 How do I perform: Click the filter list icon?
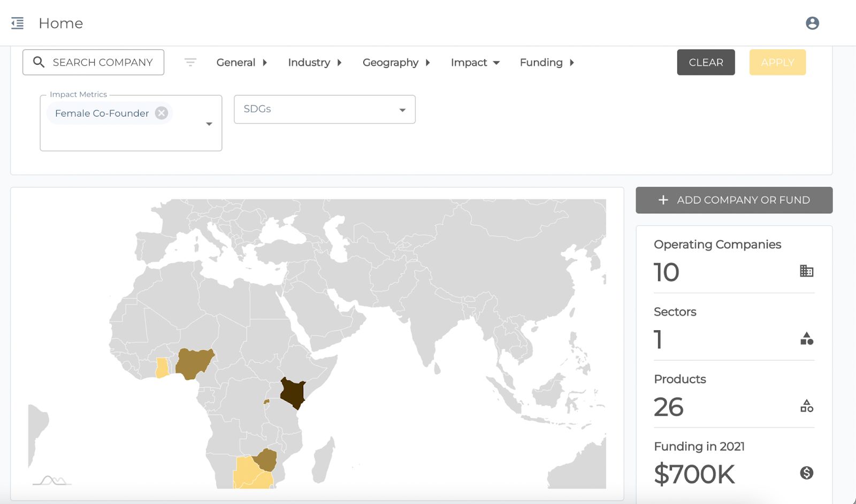pos(190,63)
